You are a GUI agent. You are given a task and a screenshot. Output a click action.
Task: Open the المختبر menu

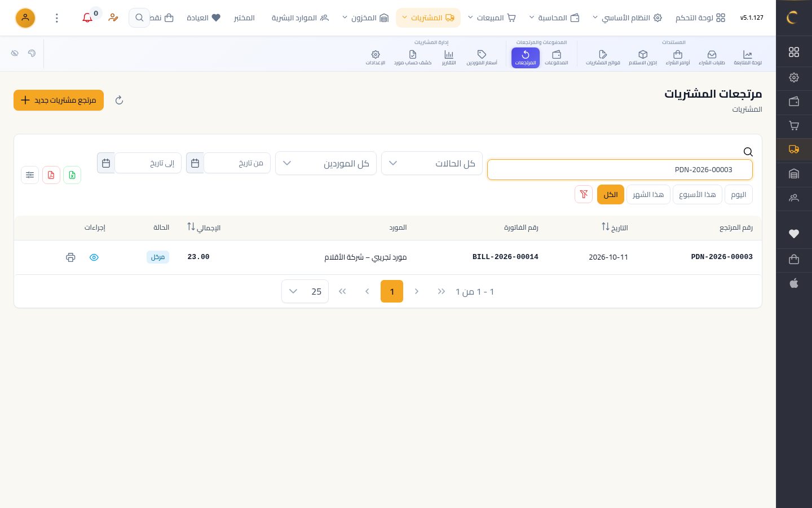244,18
